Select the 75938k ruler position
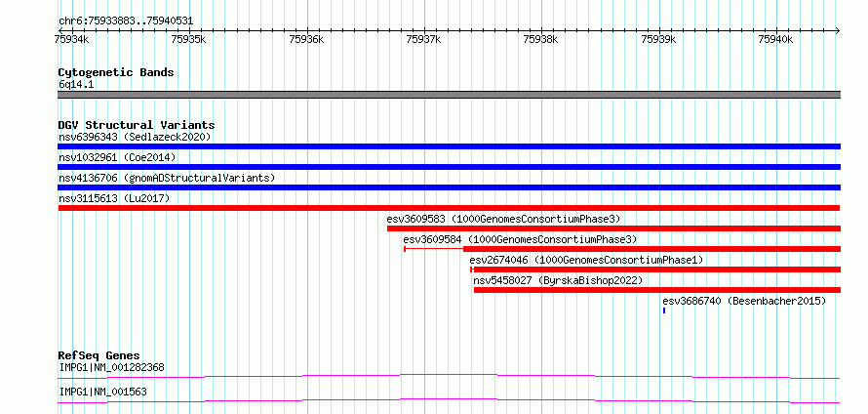The image size is (868, 414). point(541,39)
